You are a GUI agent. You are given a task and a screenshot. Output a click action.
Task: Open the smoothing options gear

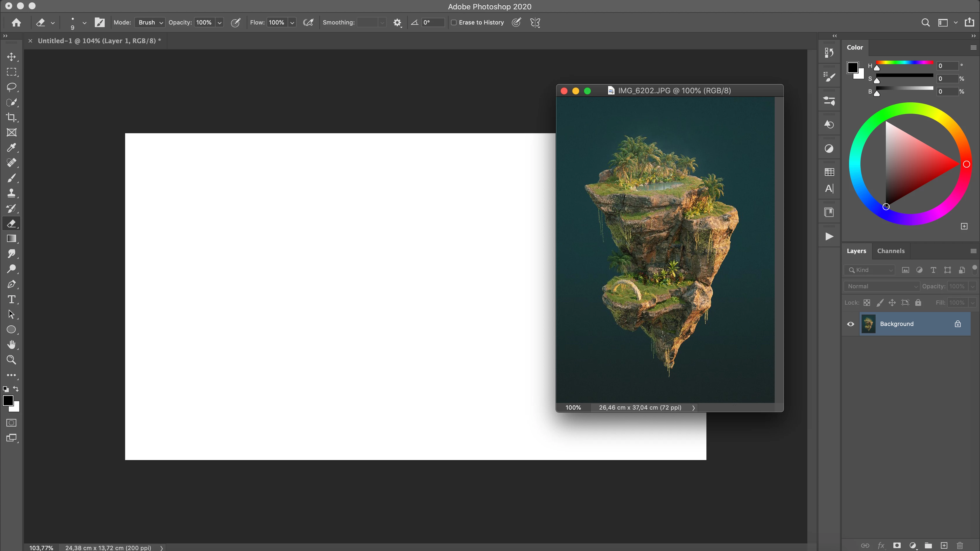[397, 22]
